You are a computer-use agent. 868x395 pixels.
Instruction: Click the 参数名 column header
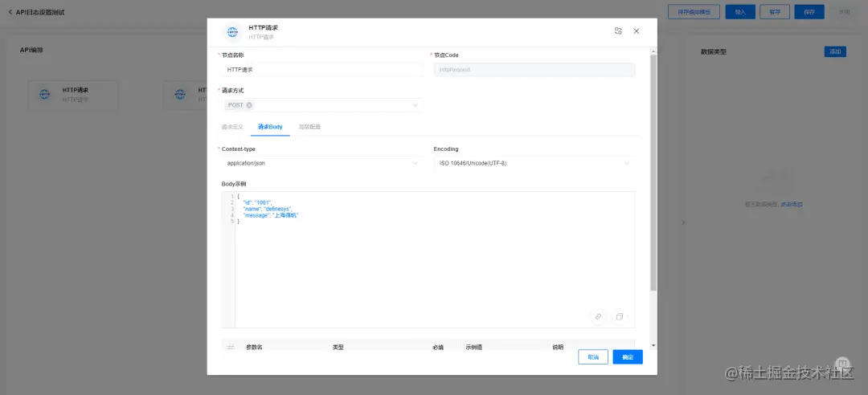coord(254,348)
